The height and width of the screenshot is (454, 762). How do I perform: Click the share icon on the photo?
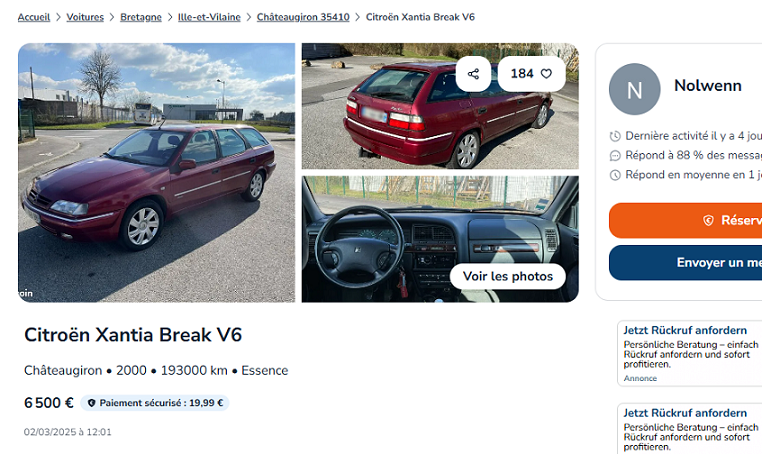[x=473, y=74]
